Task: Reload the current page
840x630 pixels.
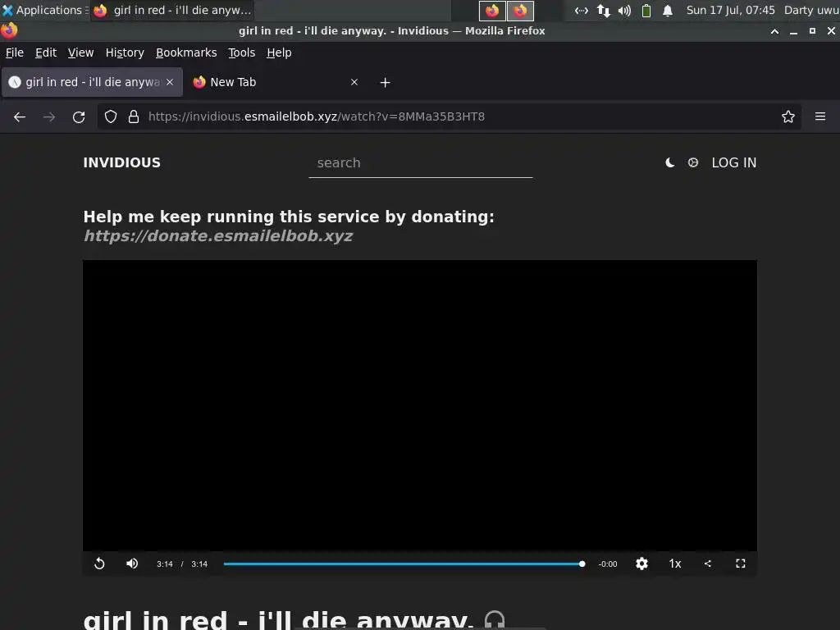Action: [x=79, y=116]
